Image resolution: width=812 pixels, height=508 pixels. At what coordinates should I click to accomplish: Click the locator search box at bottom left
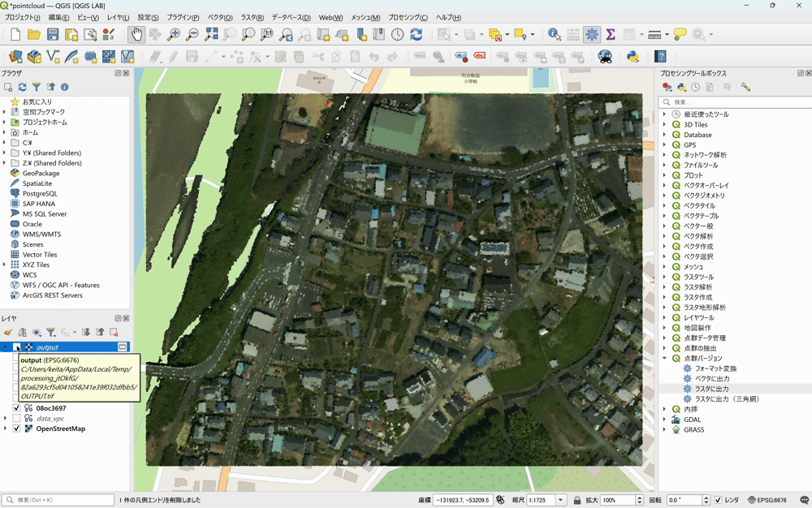coord(58,500)
